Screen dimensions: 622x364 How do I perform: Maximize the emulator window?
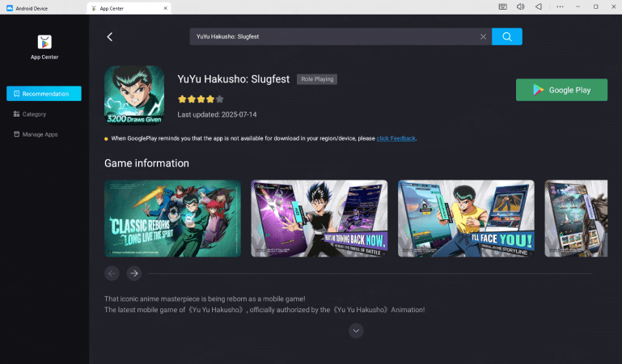click(596, 6)
